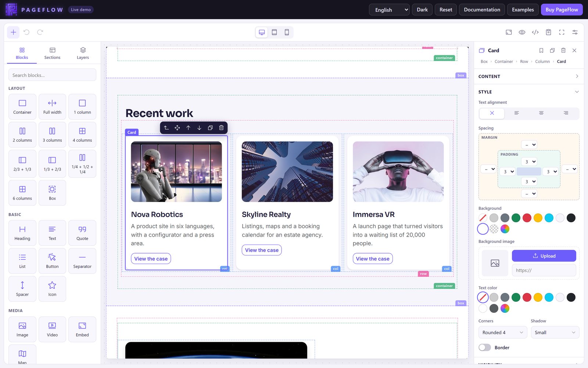Open the Layers tab
The image size is (588, 368).
[x=83, y=53]
